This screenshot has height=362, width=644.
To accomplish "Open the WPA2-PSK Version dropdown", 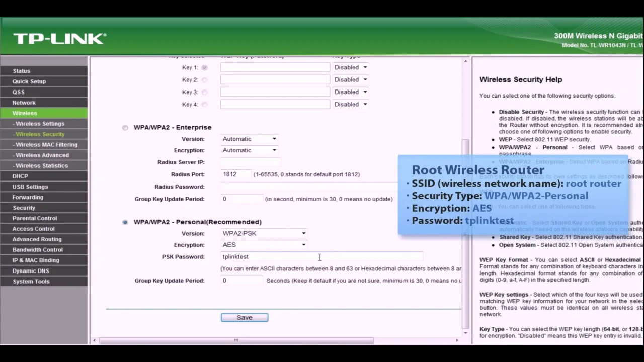I will click(x=264, y=233).
